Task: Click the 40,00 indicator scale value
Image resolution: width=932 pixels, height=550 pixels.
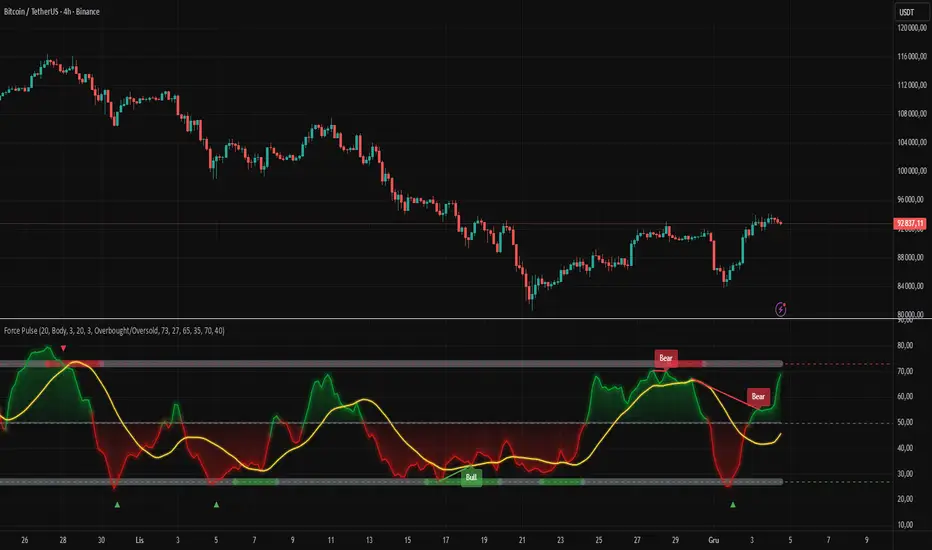Action: (x=905, y=448)
